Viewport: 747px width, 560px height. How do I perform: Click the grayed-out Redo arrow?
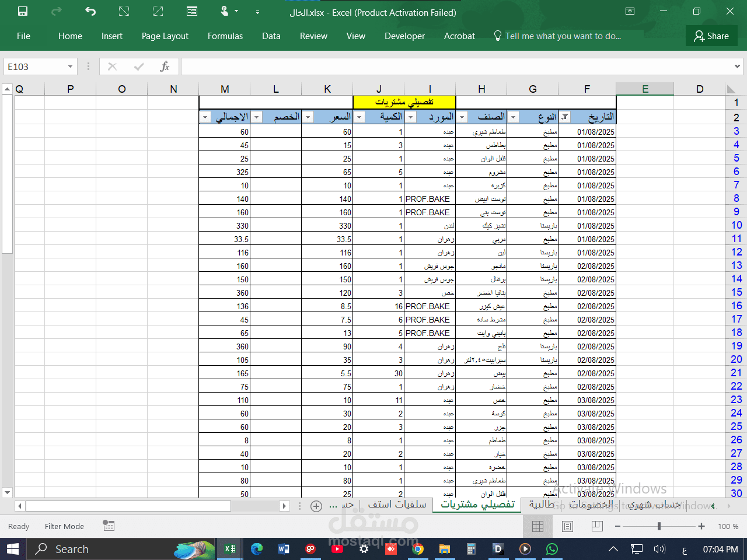coord(57,11)
